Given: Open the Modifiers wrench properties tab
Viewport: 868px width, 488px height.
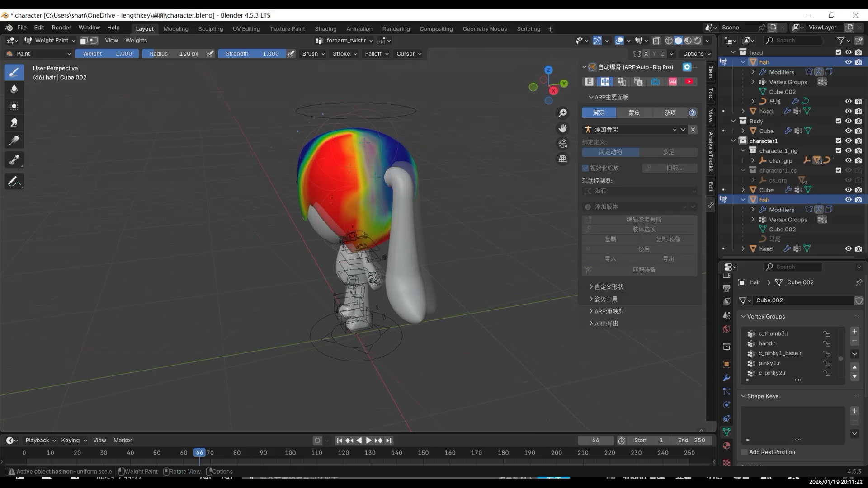Looking at the screenshot, I should (x=726, y=378).
